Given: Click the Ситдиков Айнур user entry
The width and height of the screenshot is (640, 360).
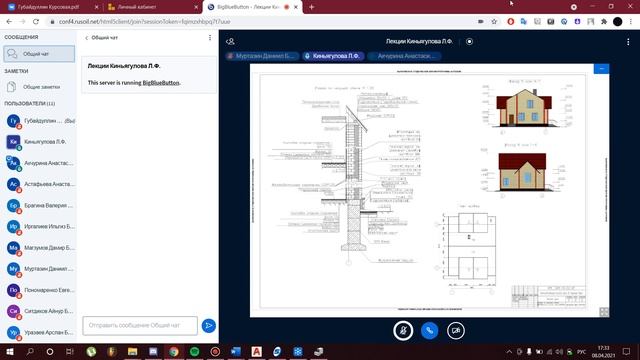Looking at the screenshot, I should click(40, 311).
